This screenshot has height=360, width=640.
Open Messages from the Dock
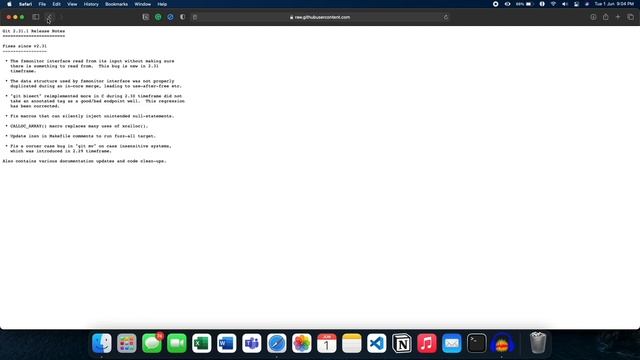click(152, 343)
